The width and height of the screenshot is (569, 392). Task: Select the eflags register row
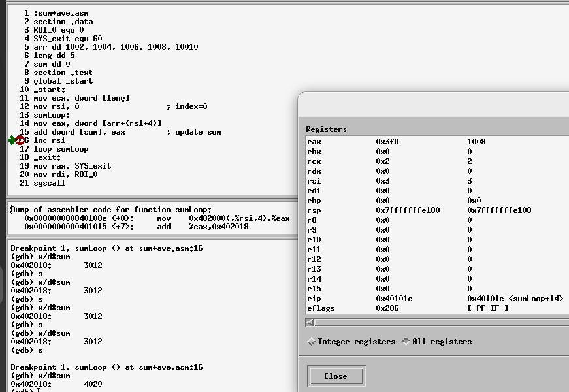(x=437, y=308)
